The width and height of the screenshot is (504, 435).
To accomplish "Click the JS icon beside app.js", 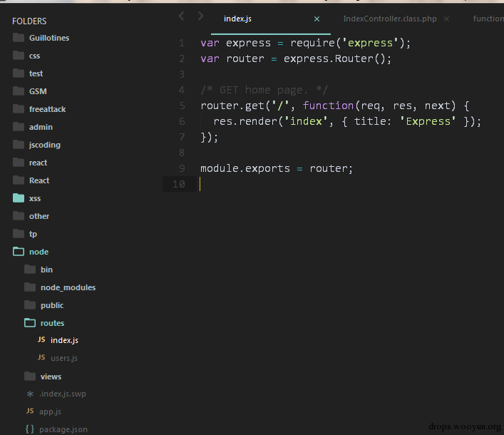I will point(30,411).
